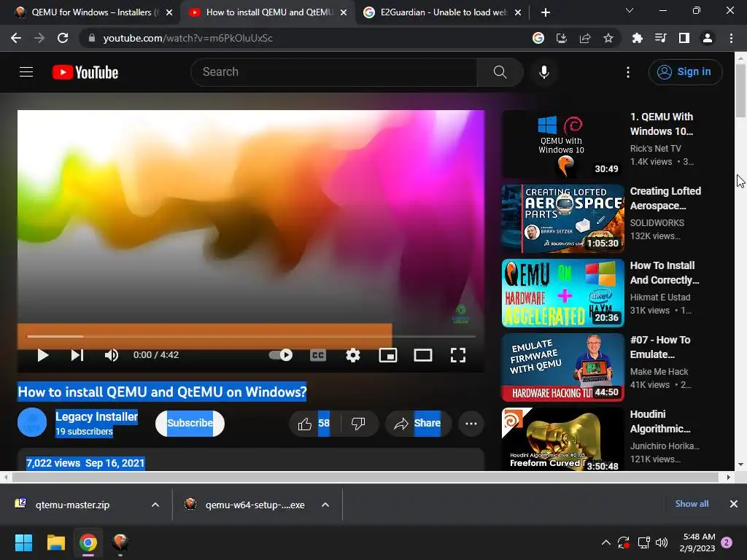The width and height of the screenshot is (747, 560).
Task: Open the player settings gear
Action: click(353, 355)
